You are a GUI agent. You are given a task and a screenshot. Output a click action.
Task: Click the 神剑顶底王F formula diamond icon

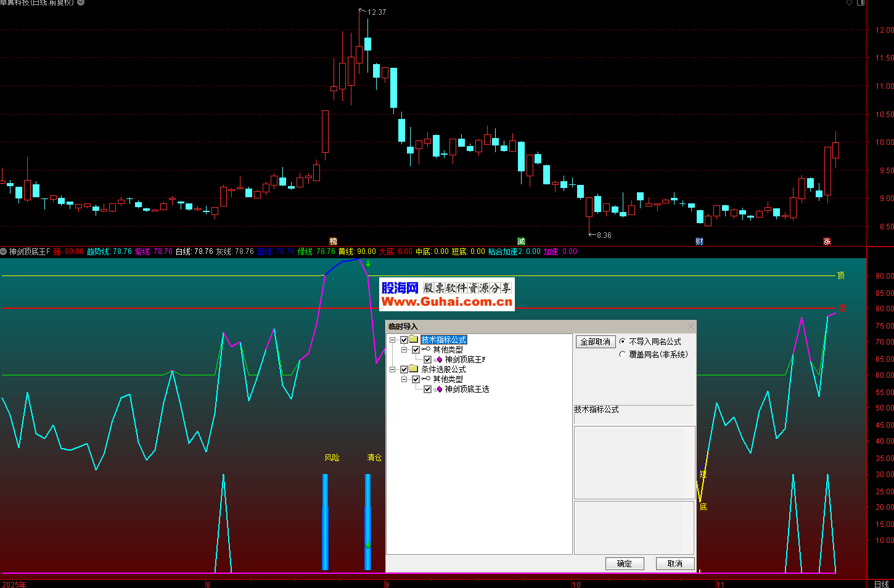[x=439, y=360]
